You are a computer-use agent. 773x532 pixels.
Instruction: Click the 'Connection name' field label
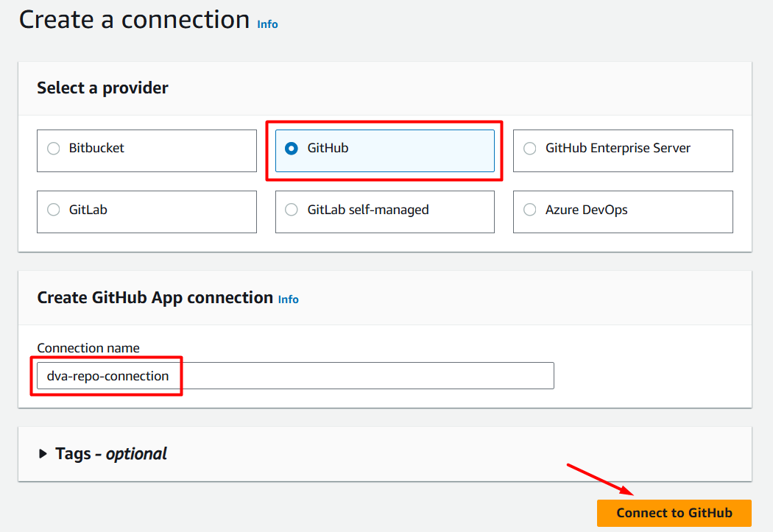point(88,348)
